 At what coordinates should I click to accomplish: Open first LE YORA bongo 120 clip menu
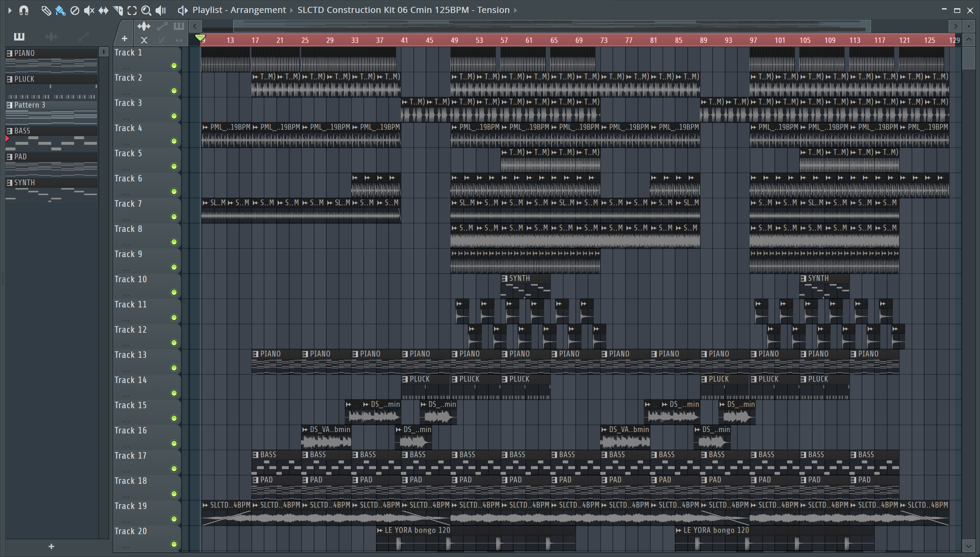(380, 530)
